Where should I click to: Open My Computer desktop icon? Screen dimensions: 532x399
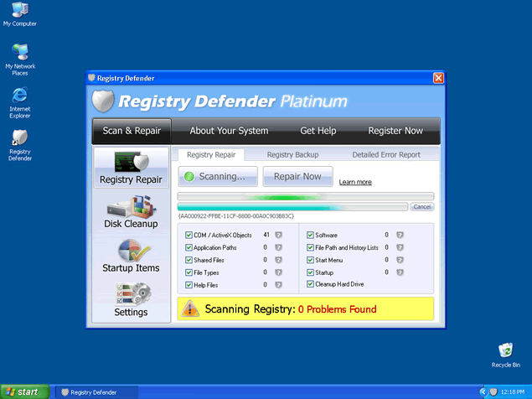(18, 13)
